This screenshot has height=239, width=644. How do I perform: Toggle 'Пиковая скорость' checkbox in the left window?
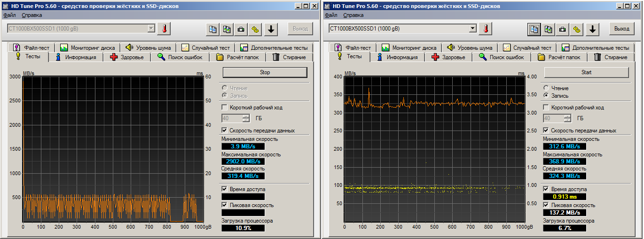point(225,205)
